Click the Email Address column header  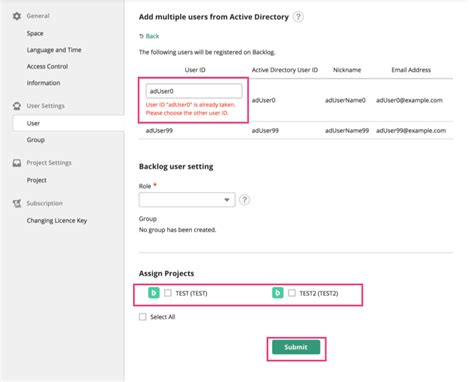(411, 70)
